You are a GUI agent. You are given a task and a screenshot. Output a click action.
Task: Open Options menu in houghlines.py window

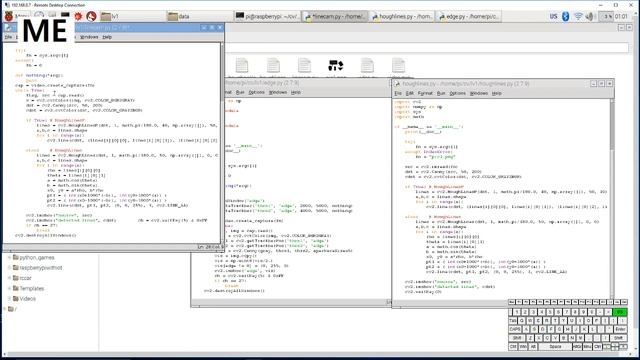click(x=457, y=93)
